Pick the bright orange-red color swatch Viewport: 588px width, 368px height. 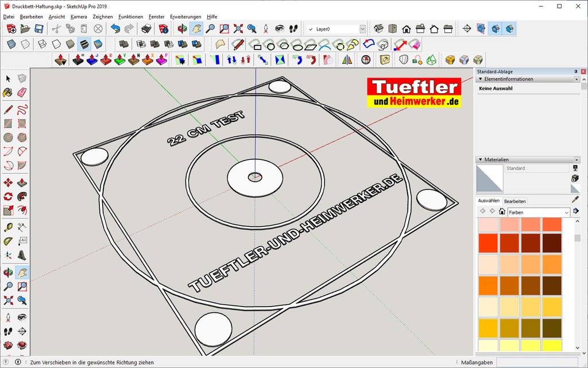488,243
